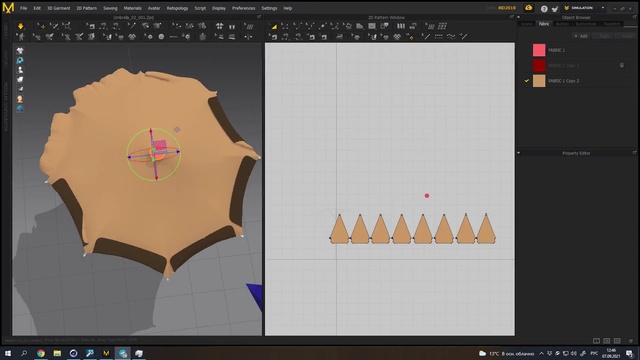Screen dimensions: 640x360
Task: Choose the Select Mesh tool in 3D toolbar
Action: point(54,26)
